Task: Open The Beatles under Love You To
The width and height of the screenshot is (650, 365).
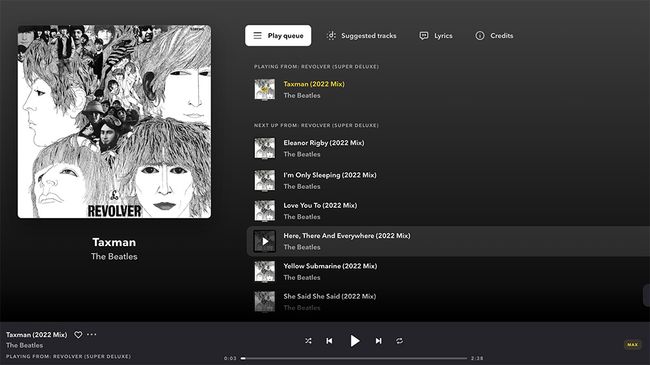Action: 302,217
